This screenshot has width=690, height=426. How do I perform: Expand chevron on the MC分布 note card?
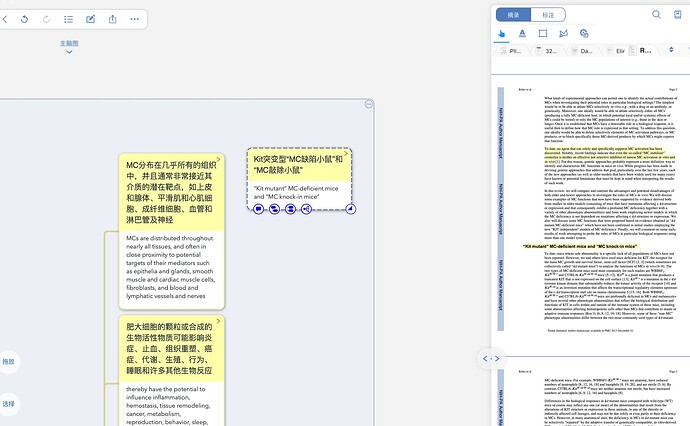(x=218, y=159)
